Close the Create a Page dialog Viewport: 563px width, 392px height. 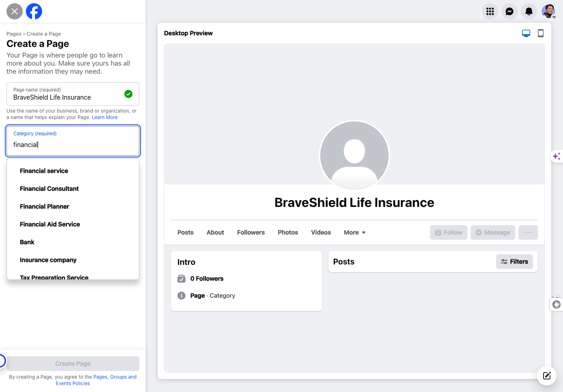point(15,11)
